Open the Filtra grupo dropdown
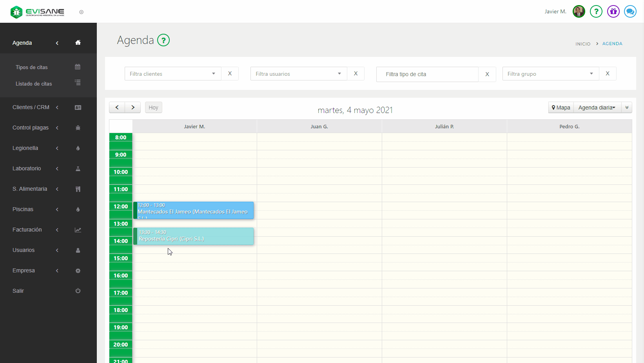Viewport: 644px width, 363px height. [x=550, y=74]
